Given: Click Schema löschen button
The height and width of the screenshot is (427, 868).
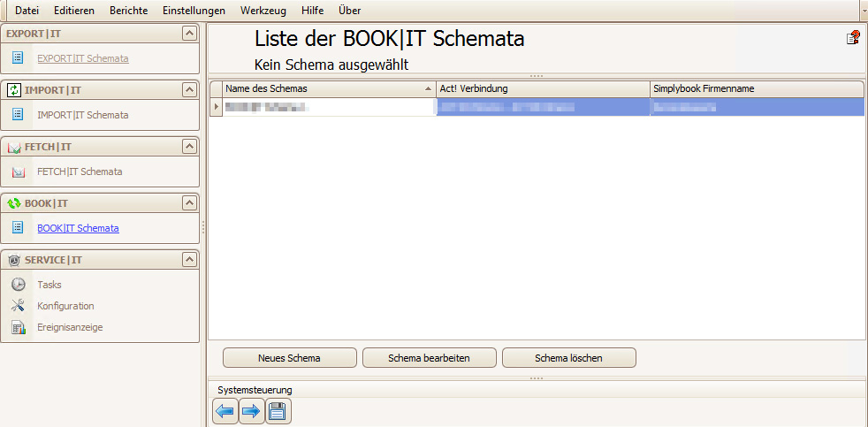Looking at the screenshot, I should [x=569, y=358].
